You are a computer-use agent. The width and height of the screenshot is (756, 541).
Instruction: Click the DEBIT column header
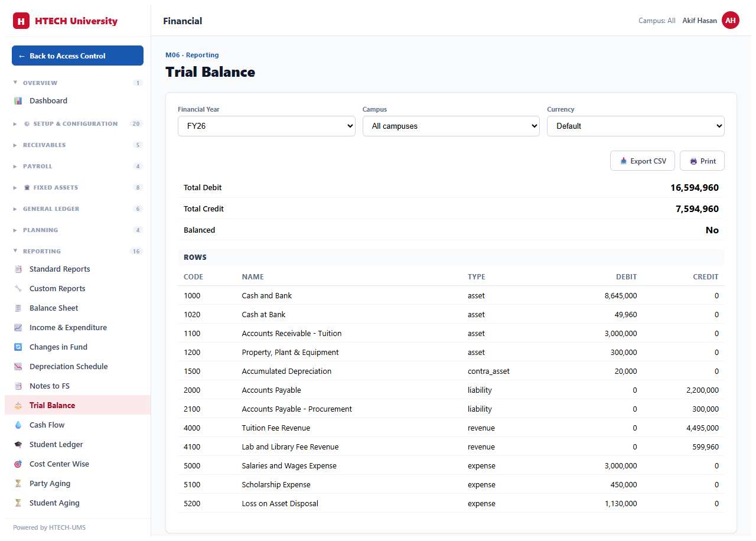coord(626,276)
